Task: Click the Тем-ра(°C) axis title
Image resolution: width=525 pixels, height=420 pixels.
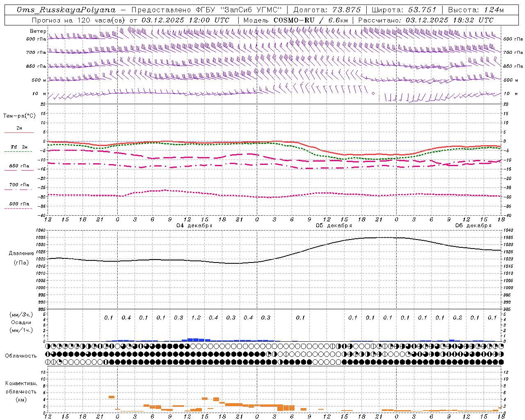Action: (x=19, y=116)
